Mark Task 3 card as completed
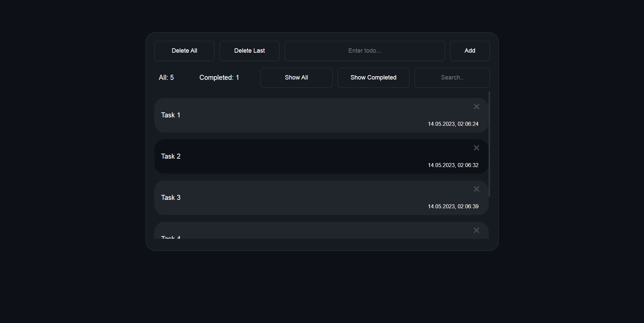The height and width of the screenshot is (323, 644). tap(321, 198)
